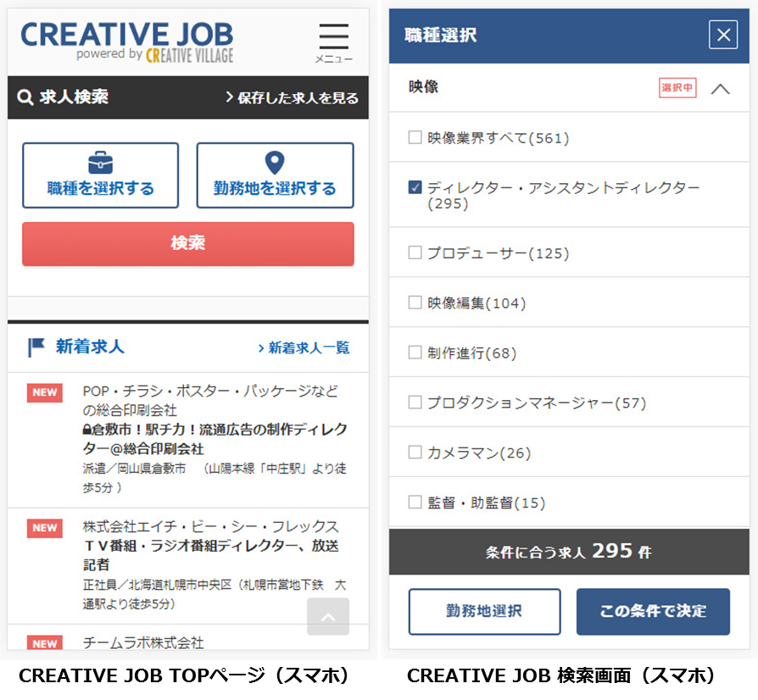Open the チームラボ株式会社 listing
This screenshot has height=700, width=758.
[143, 642]
